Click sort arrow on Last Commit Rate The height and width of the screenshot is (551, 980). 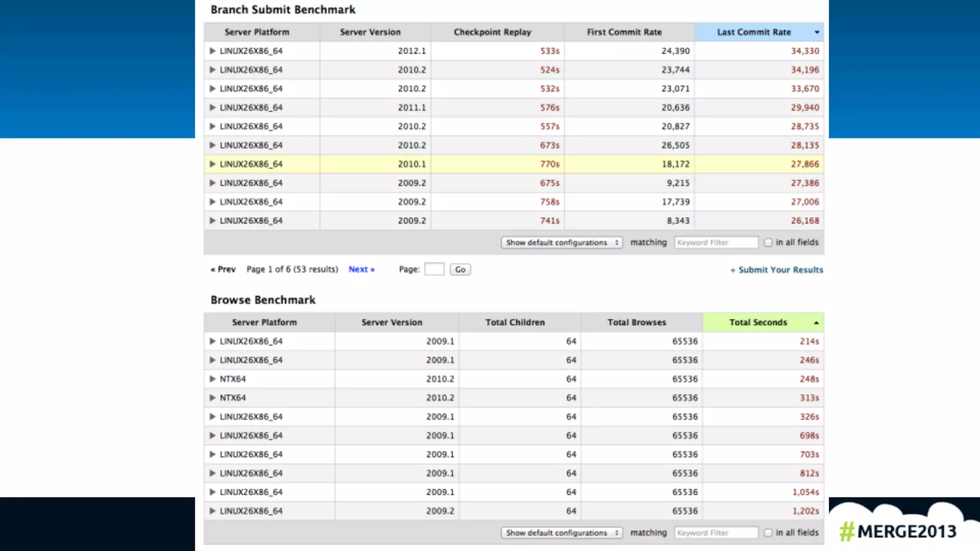pos(817,33)
